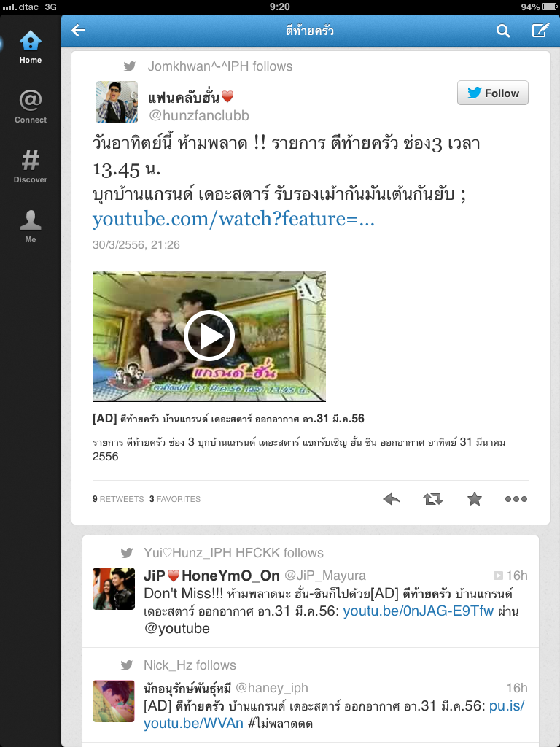Favorite the tweet with the star icon
Screen dimensions: 560x747
[474, 499]
